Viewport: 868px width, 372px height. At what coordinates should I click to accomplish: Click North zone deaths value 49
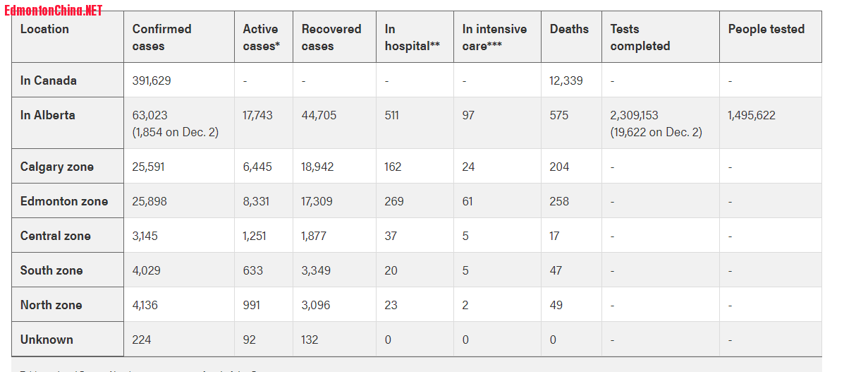coord(556,305)
